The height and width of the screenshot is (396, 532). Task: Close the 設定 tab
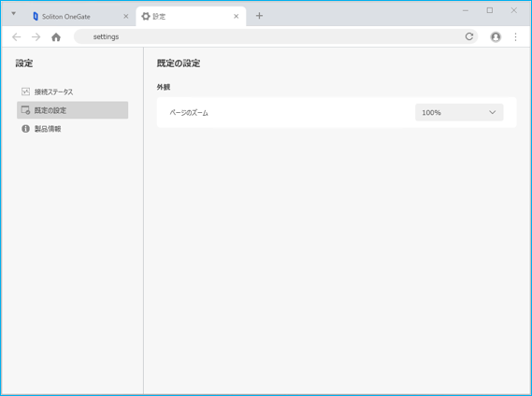click(x=237, y=16)
